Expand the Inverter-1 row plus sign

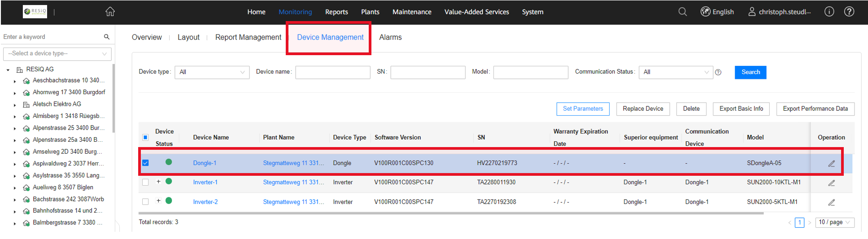tap(158, 181)
